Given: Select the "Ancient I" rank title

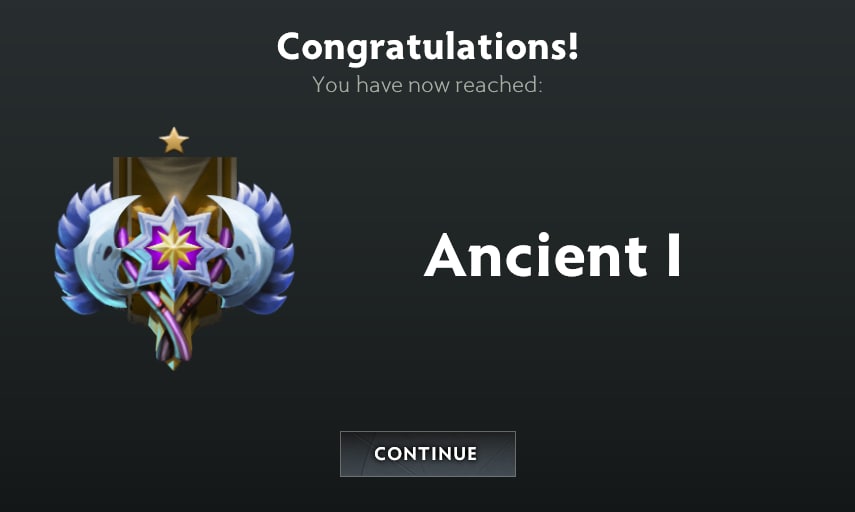Looking at the screenshot, I should [553, 255].
